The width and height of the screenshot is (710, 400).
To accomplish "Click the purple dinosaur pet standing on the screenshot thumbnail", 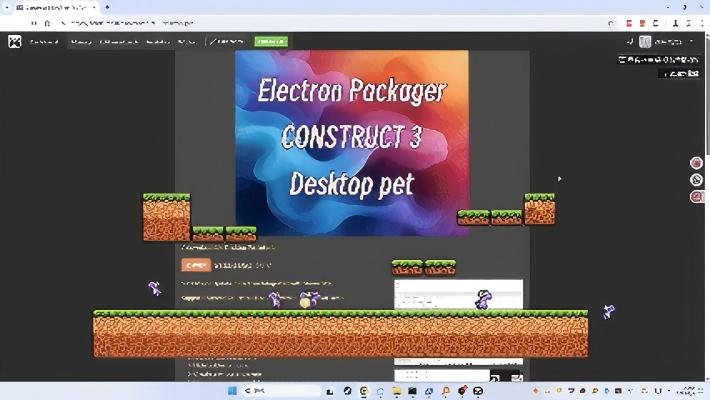I will point(482,298).
